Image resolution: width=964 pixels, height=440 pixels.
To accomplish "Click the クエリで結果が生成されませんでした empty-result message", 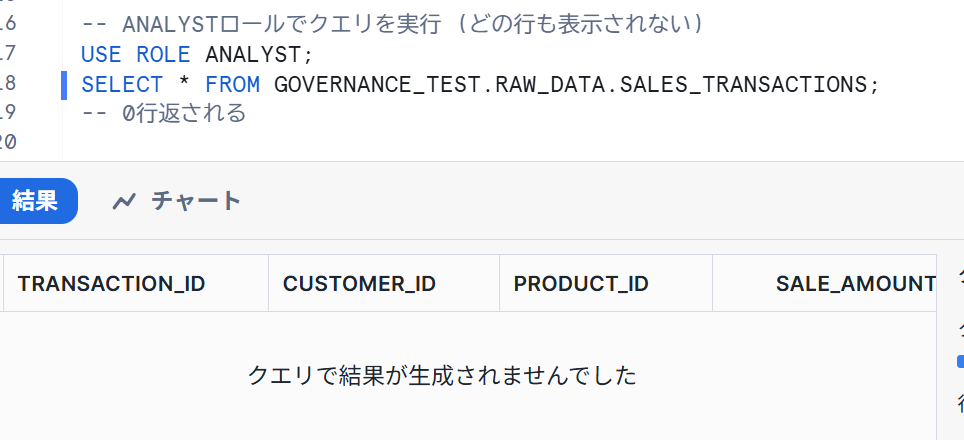I will (441, 375).
